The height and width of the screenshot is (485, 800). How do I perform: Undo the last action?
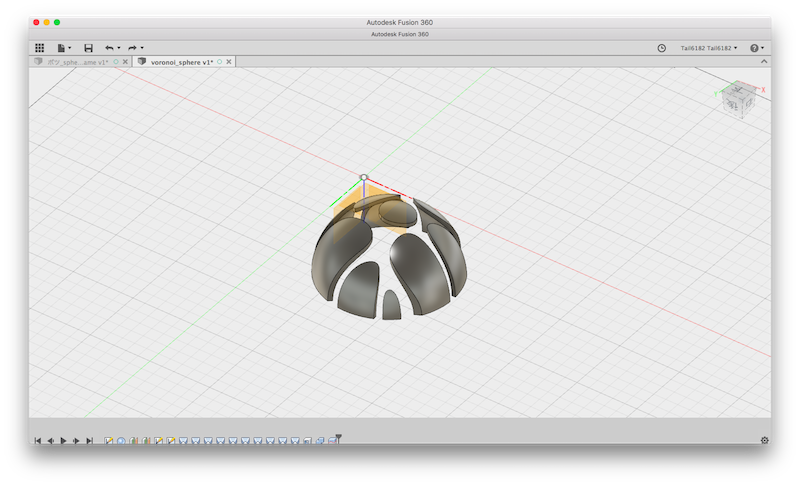(x=109, y=48)
